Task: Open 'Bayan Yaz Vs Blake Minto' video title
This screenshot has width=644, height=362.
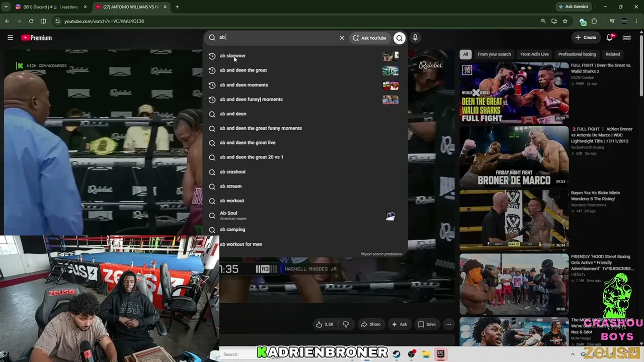Action: (595, 196)
